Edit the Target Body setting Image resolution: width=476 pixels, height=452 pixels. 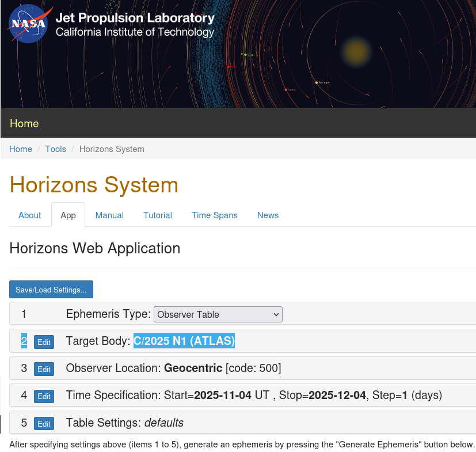(44, 342)
